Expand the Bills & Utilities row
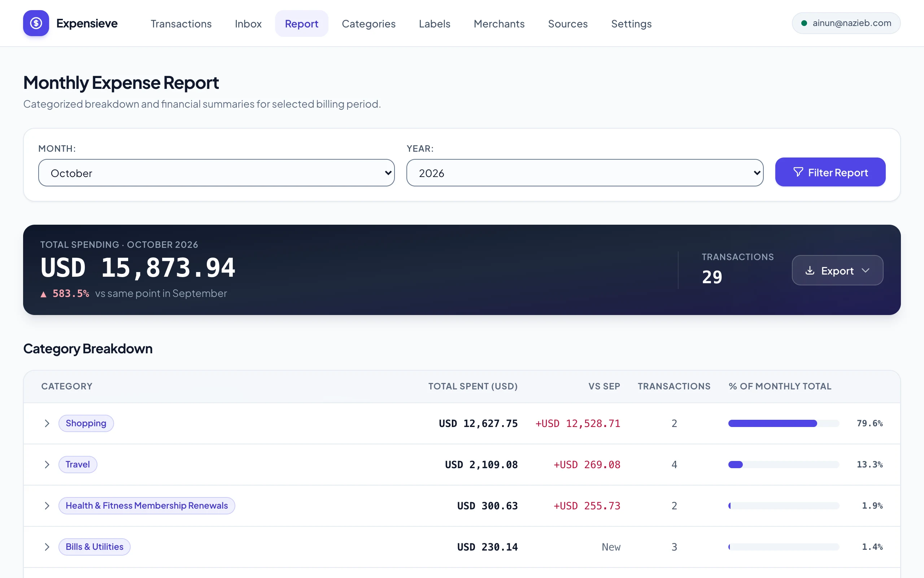Viewport: 924px width, 578px height. 47,547
